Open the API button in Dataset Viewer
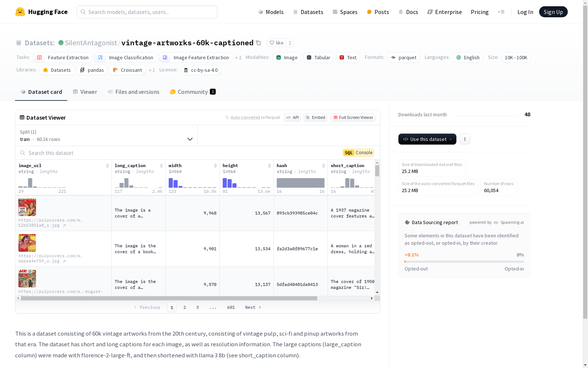This screenshot has height=368, width=588. click(x=293, y=117)
